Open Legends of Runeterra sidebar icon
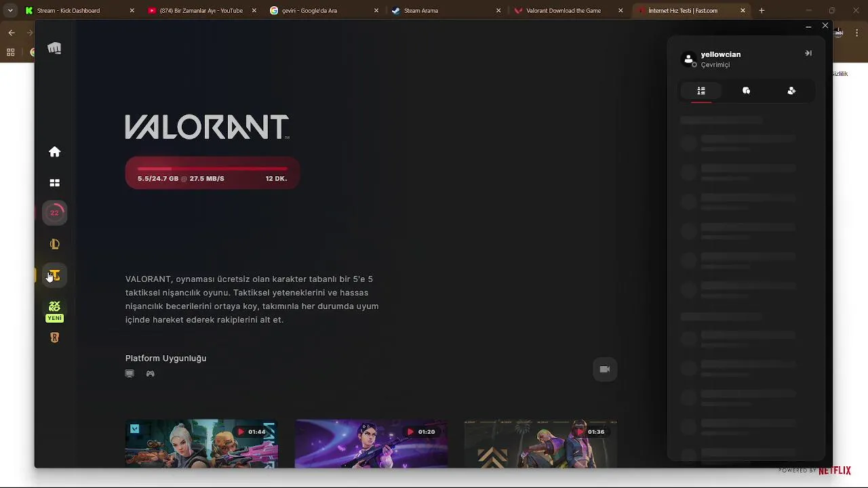The width and height of the screenshot is (868, 488). pyautogui.click(x=55, y=338)
